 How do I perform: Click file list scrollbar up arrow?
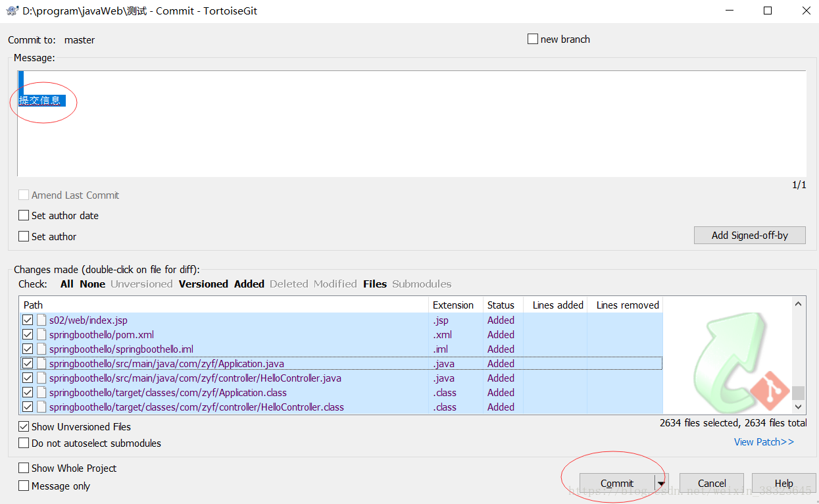pyautogui.click(x=799, y=305)
